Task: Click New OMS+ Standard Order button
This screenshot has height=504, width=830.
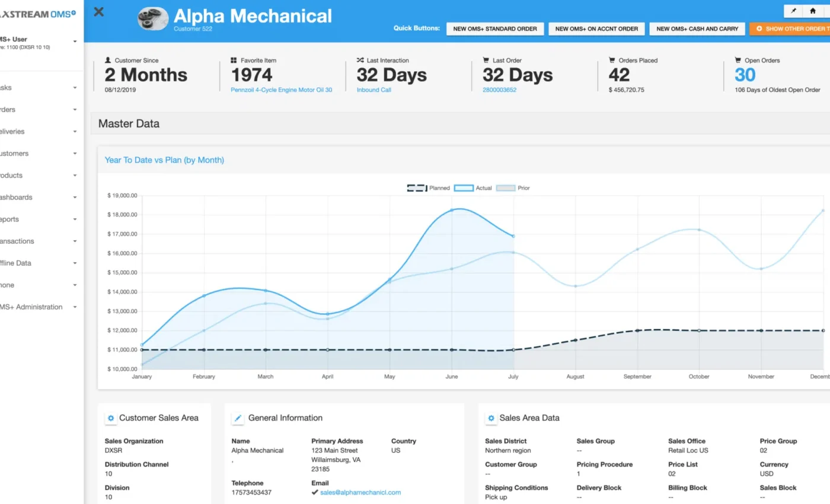Action: 494,28
